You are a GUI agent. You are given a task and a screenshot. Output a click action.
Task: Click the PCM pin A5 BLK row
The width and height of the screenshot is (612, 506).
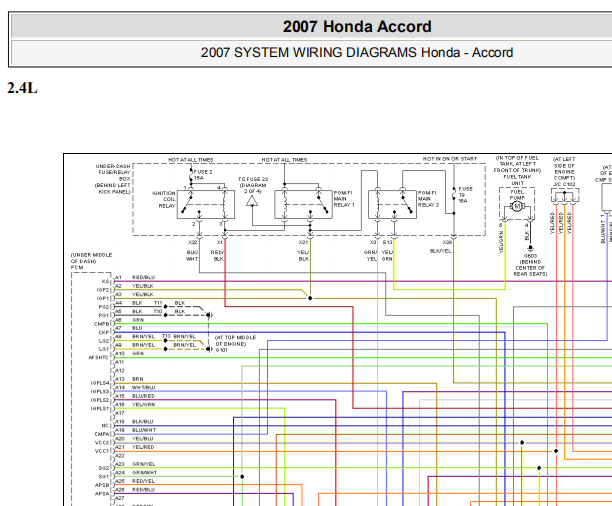click(x=129, y=312)
